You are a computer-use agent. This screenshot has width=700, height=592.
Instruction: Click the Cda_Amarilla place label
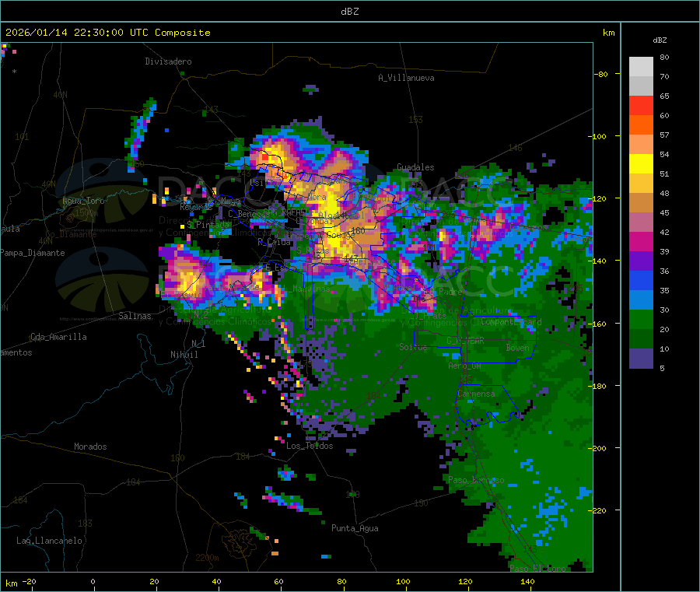(x=58, y=337)
